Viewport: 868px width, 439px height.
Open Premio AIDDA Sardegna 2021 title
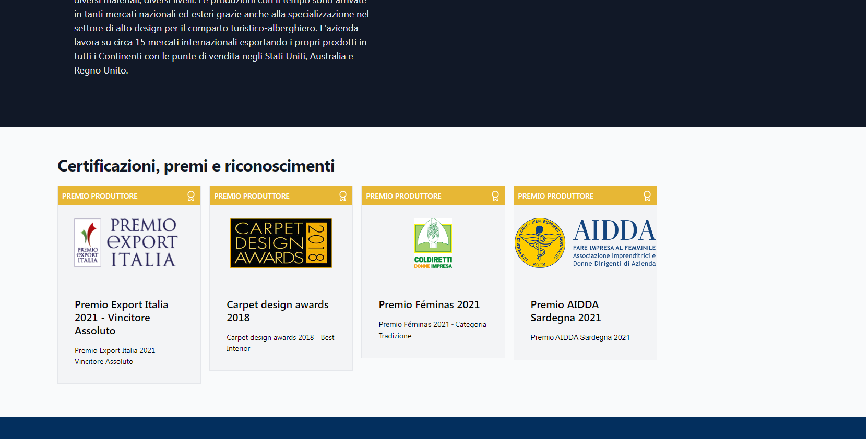[x=566, y=311]
